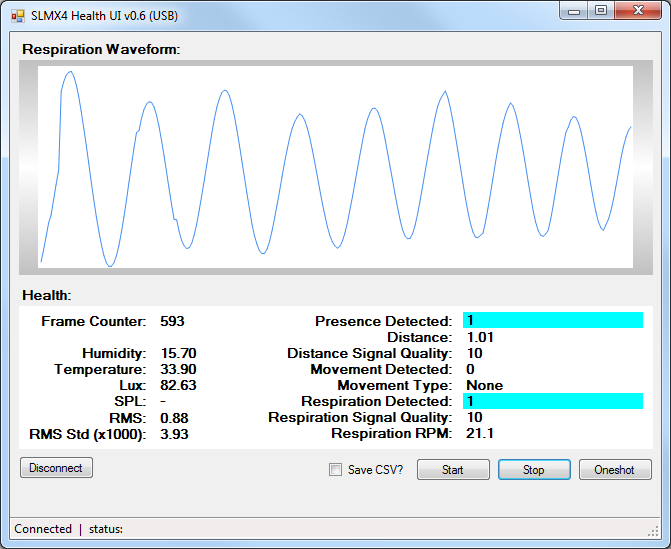Click the RMS Std value 3.93

pyautogui.click(x=175, y=434)
